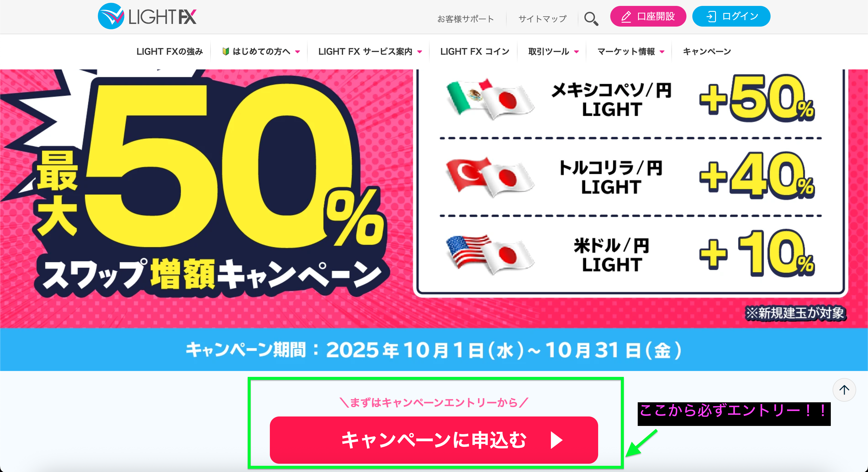Click the お客様サポート link

(466, 19)
